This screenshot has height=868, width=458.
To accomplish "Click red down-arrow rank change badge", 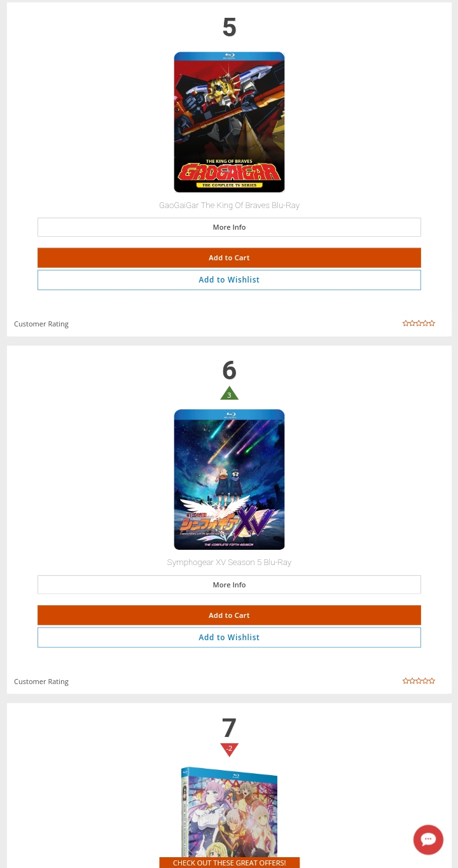I will pyautogui.click(x=229, y=750).
